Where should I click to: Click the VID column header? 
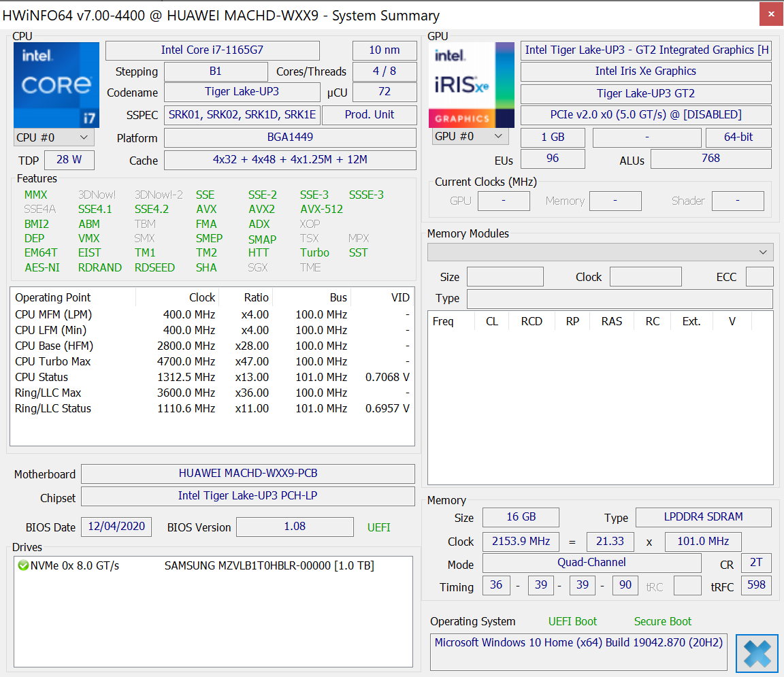(382, 297)
